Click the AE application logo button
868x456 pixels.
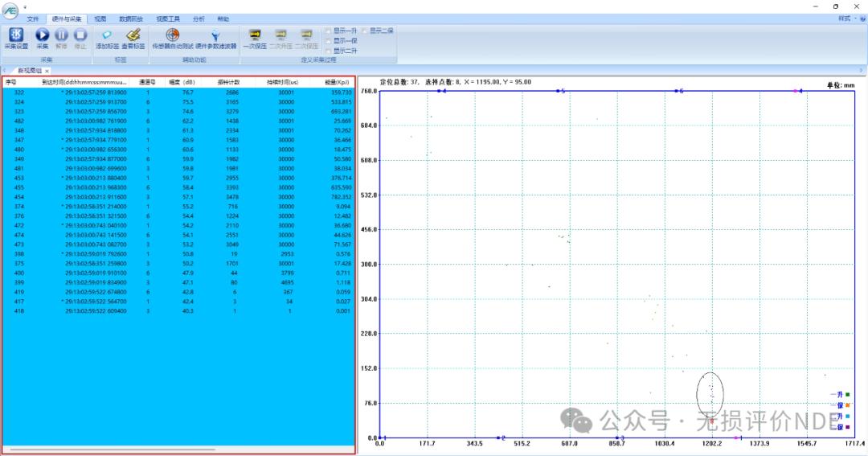[x=10, y=10]
